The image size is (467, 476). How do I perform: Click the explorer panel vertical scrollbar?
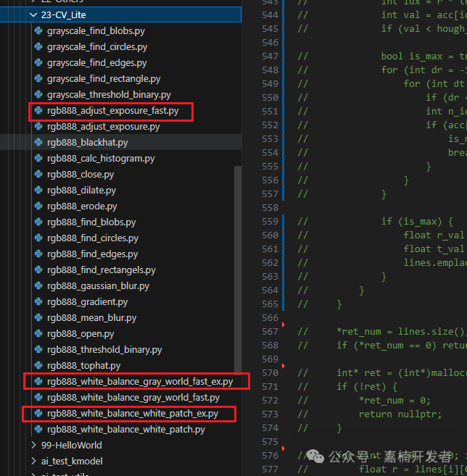click(x=238, y=290)
